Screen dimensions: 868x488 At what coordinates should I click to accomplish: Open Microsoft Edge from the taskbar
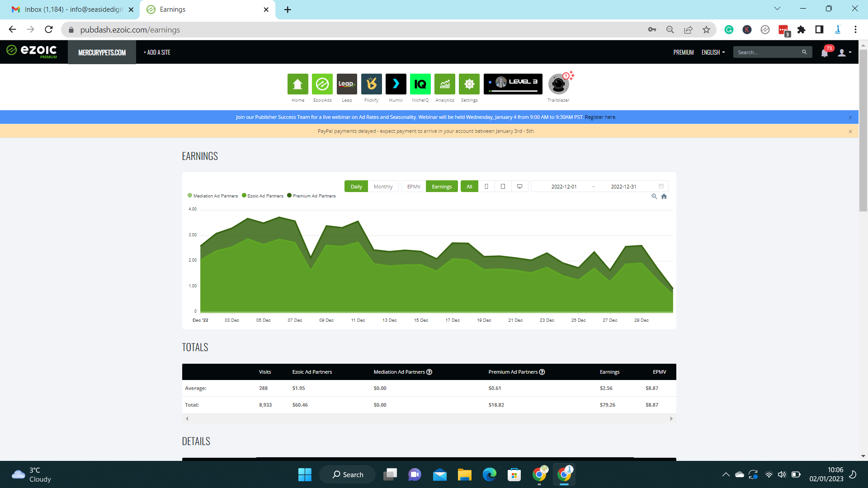coord(489,474)
